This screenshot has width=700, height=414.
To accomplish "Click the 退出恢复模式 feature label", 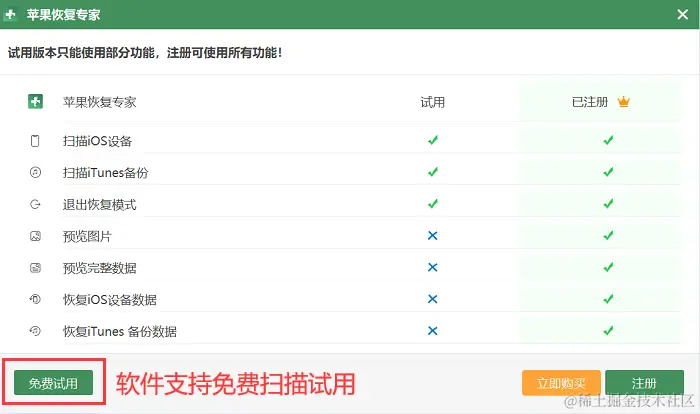I will click(x=100, y=205).
